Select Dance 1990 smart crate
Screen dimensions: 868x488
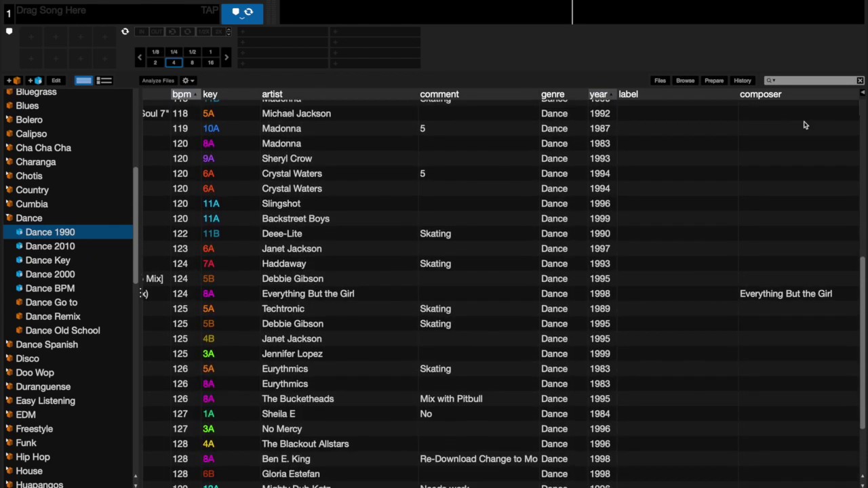coord(68,232)
